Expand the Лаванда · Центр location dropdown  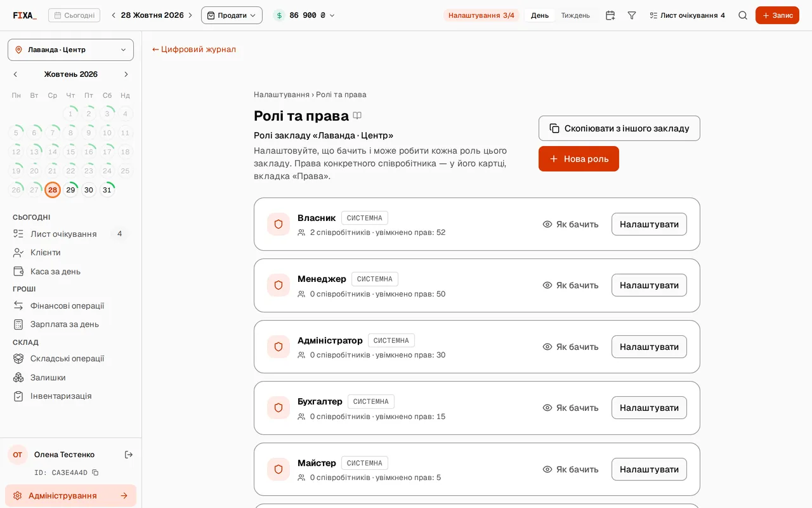(70, 50)
